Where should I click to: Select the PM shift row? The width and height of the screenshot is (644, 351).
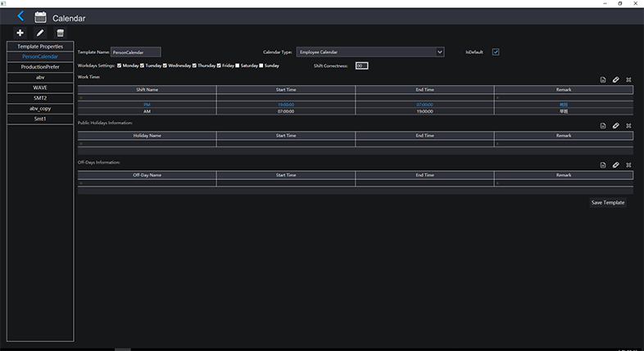(147, 105)
